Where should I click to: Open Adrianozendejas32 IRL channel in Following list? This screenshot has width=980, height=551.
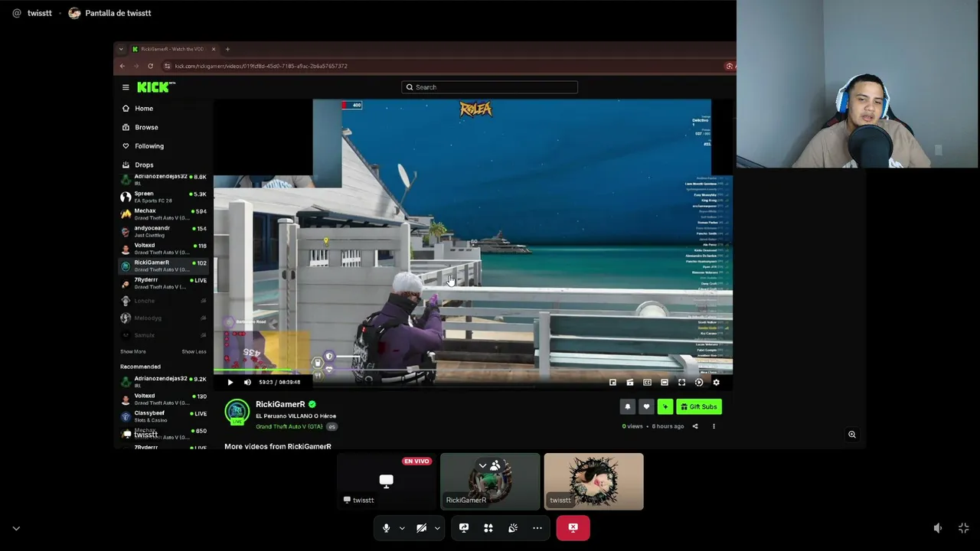click(x=164, y=179)
